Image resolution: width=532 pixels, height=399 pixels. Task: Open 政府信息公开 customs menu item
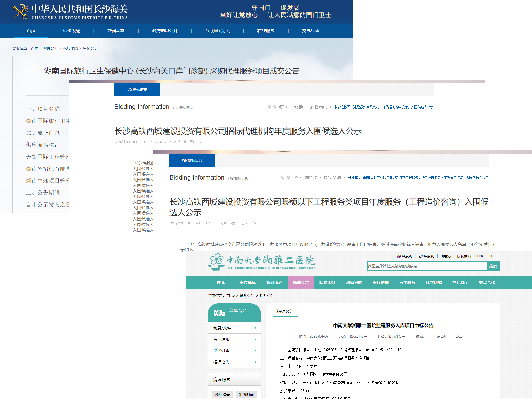[165, 31]
